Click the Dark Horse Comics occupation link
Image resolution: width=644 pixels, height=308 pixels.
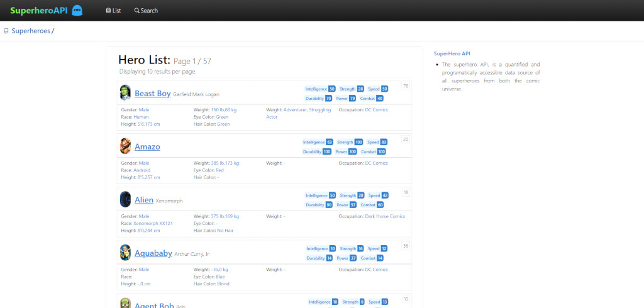tap(385, 216)
